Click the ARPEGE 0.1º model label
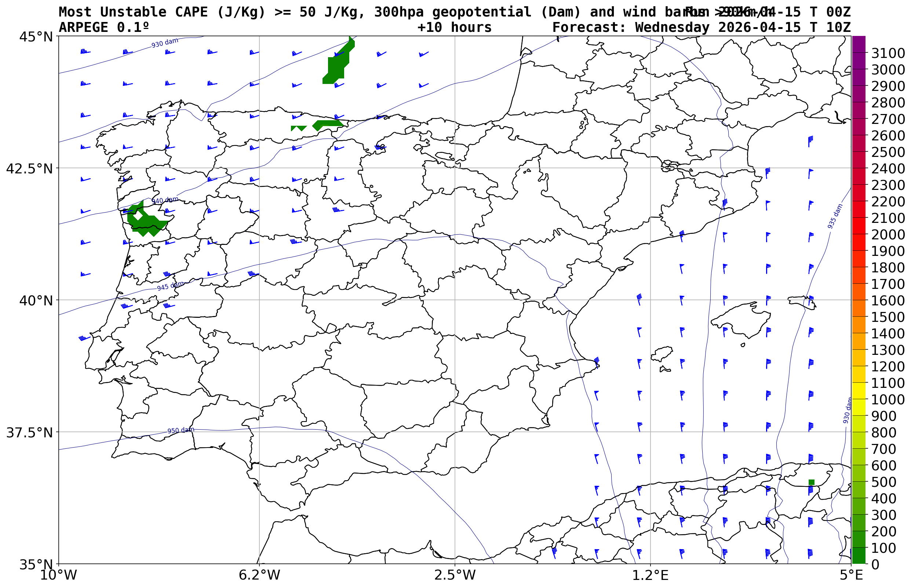This screenshot has height=588, width=911. coord(103,27)
